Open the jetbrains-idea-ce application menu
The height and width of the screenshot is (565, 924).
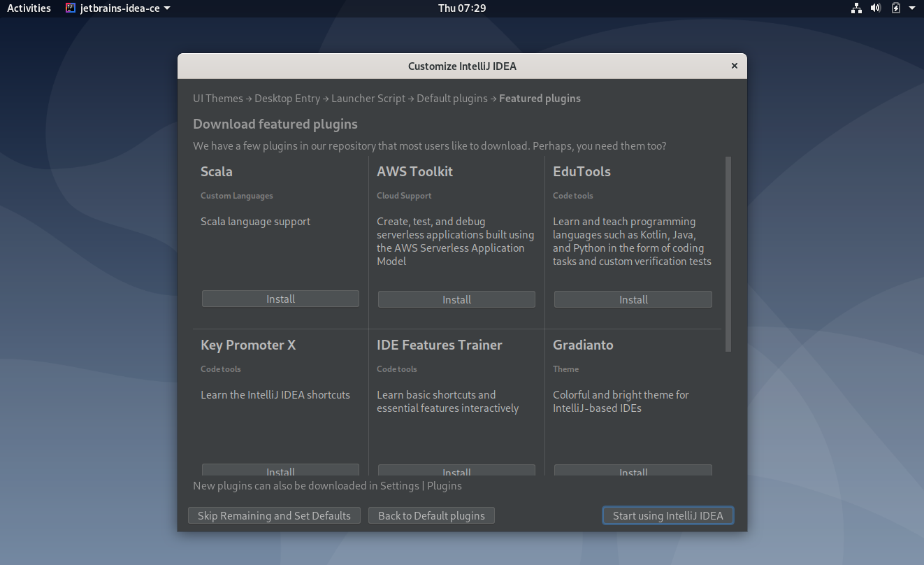pos(117,8)
